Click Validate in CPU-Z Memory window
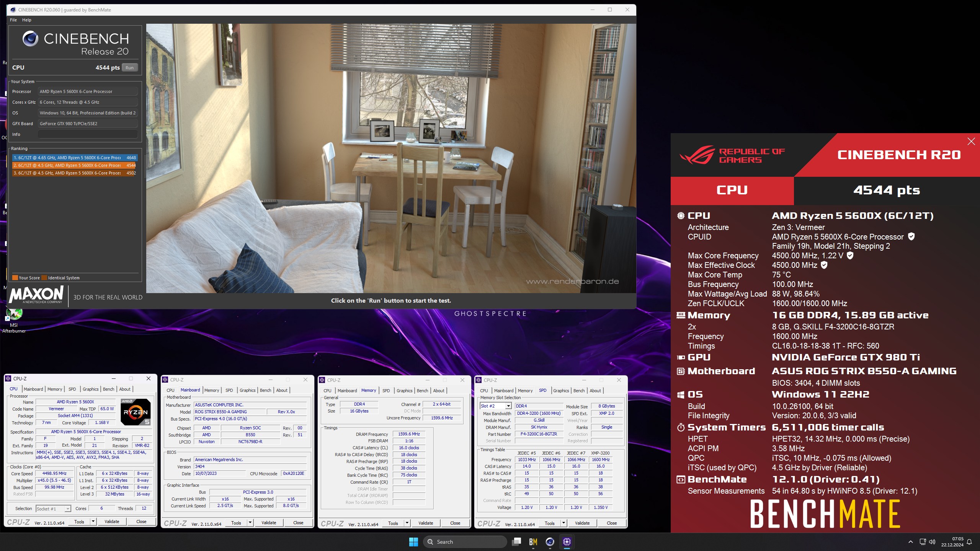The image size is (980, 551). click(426, 523)
